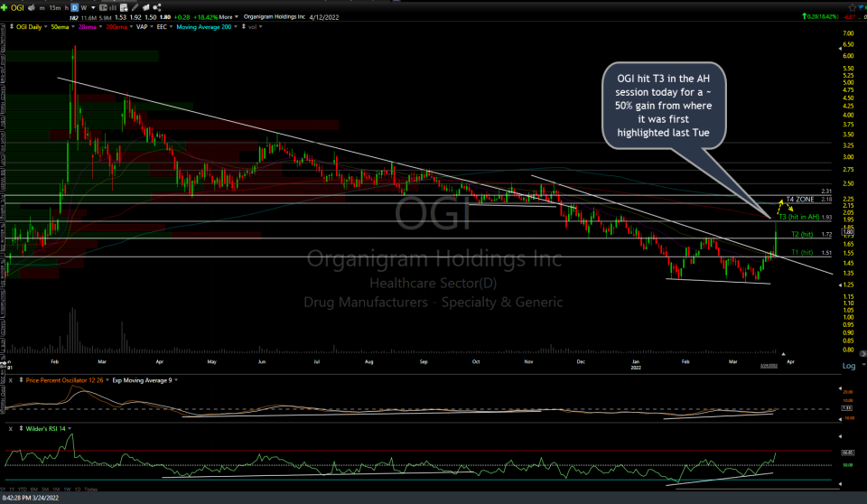Switch to the minute (m) timeframe

point(42,8)
